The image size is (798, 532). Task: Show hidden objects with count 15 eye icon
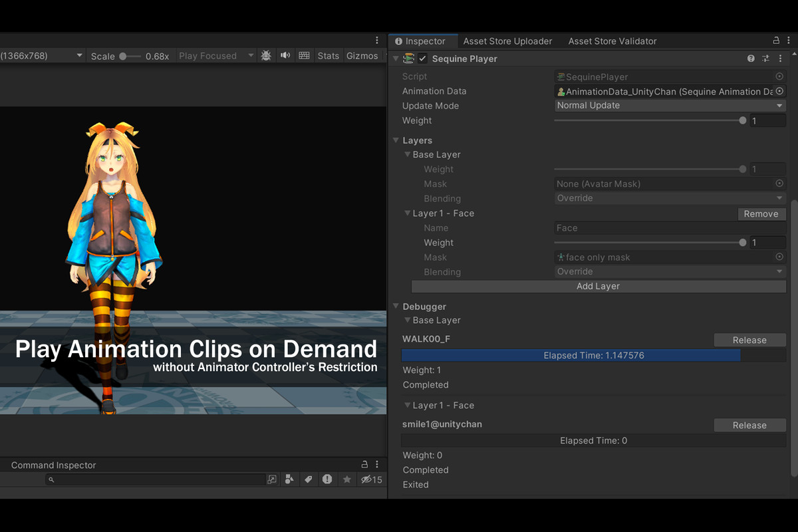pyautogui.click(x=367, y=479)
